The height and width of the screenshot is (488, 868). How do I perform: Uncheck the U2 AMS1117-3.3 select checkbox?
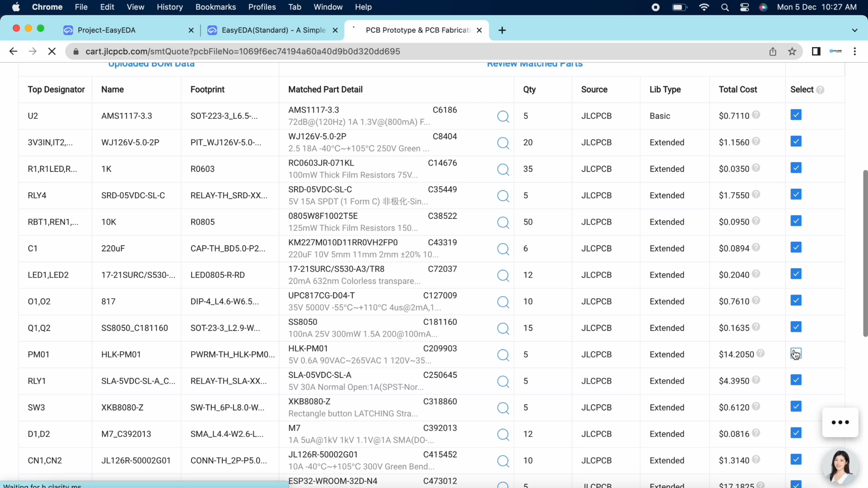pos(796,115)
